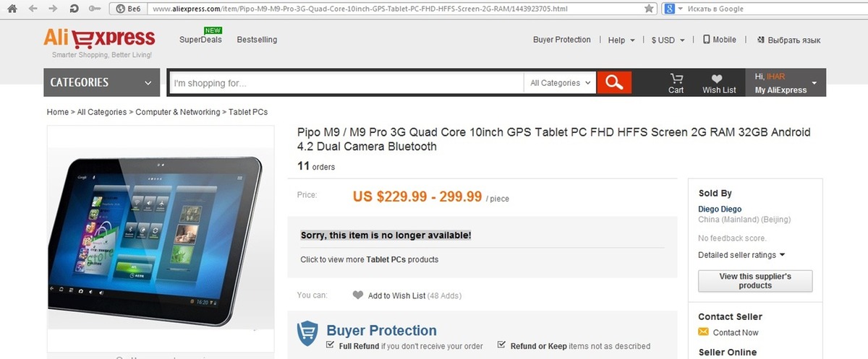Click the browser reload icon
The width and height of the screenshot is (868, 359).
(x=74, y=9)
